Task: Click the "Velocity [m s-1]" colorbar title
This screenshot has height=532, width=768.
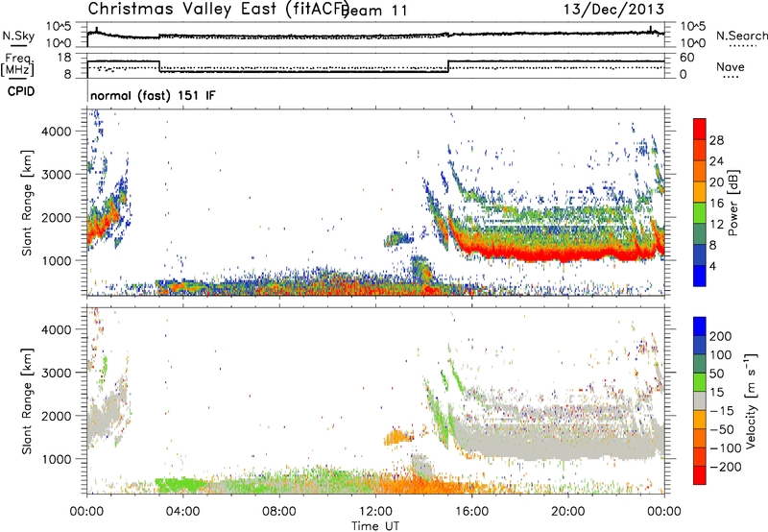Action: pos(750,400)
